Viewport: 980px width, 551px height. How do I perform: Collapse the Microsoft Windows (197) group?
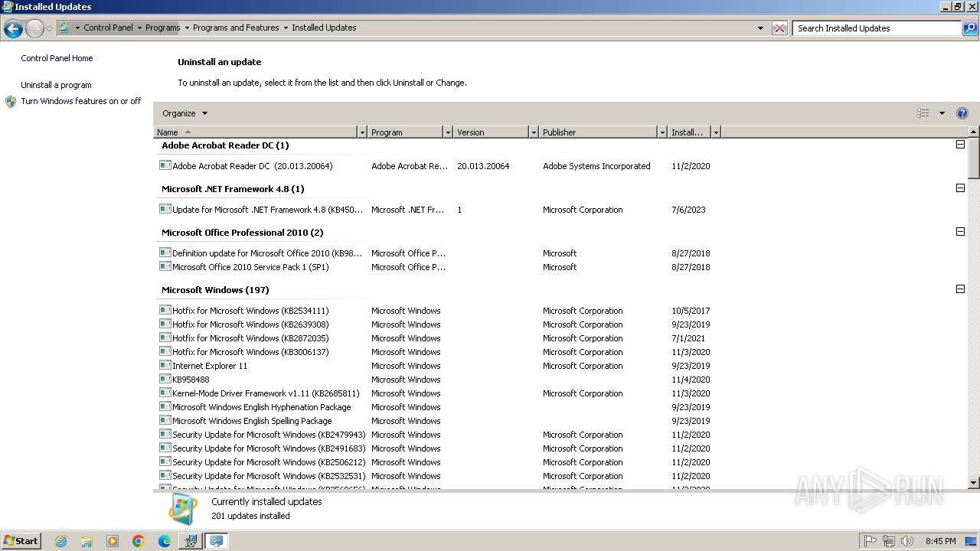[x=960, y=289]
